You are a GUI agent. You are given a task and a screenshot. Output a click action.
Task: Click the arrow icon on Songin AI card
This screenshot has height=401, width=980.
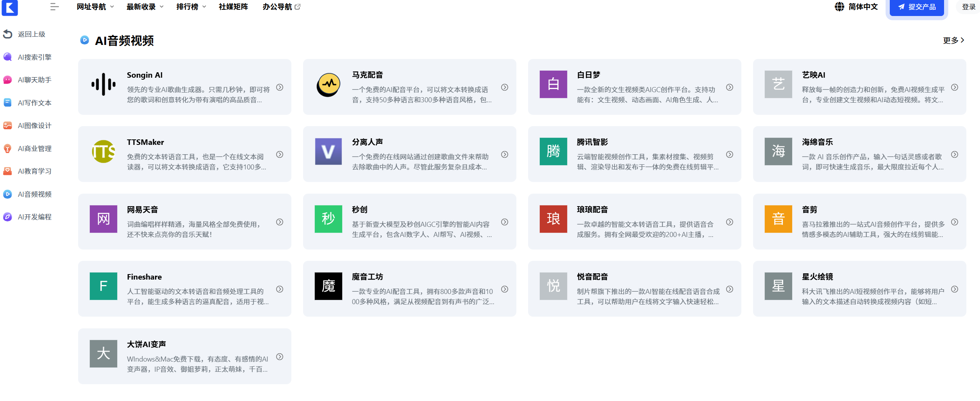click(280, 87)
